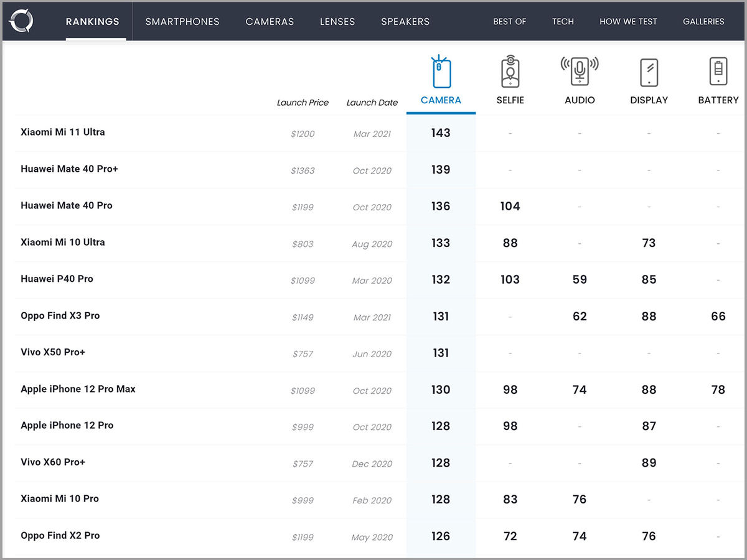Sort by the AUDIO column label
This screenshot has width=747, height=560.
tap(580, 100)
